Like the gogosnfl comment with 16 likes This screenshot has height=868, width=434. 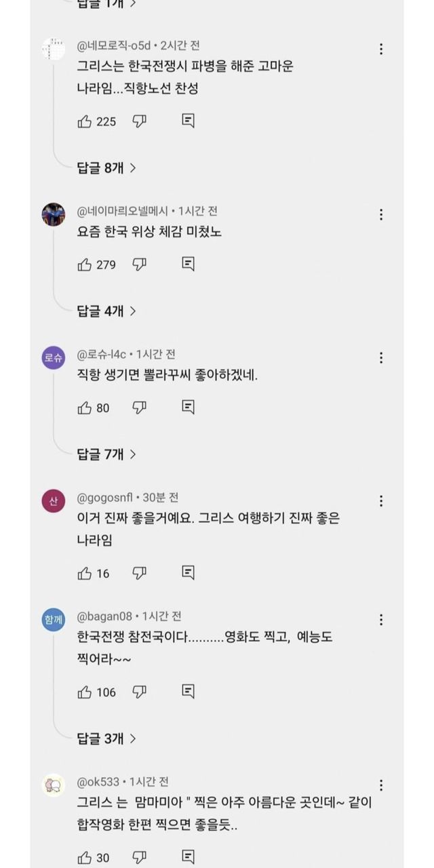click(x=85, y=573)
